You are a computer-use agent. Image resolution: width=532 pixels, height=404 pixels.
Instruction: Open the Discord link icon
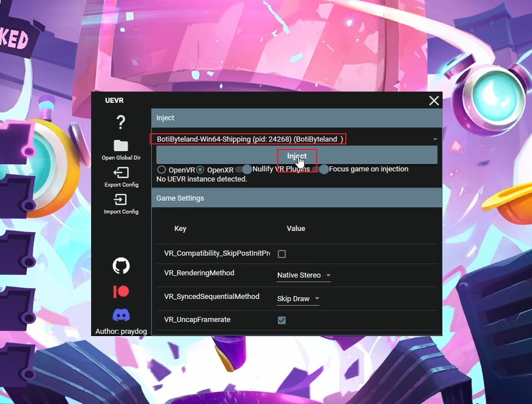pyautogui.click(x=121, y=315)
